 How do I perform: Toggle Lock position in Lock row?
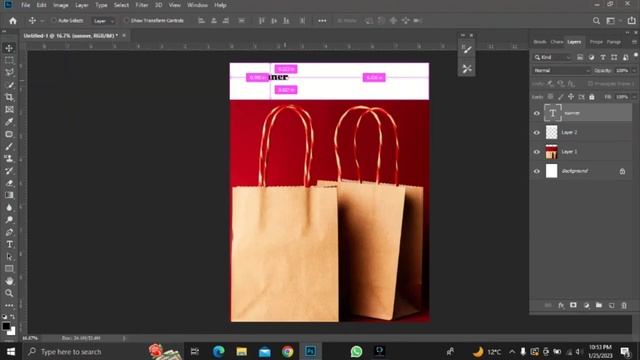click(571, 97)
